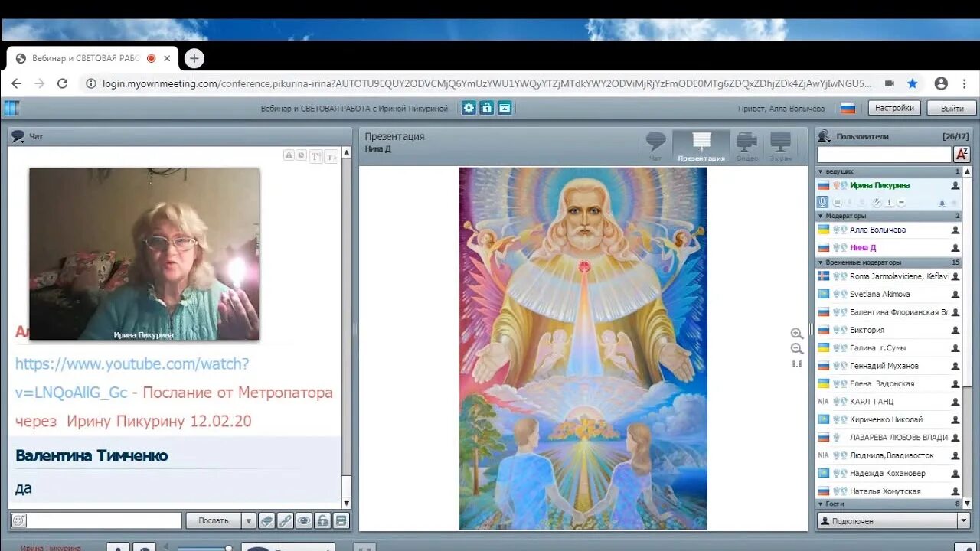Click the browser camera permission icon
This screenshot has height=551, width=980.
pyautogui.click(x=889, y=83)
